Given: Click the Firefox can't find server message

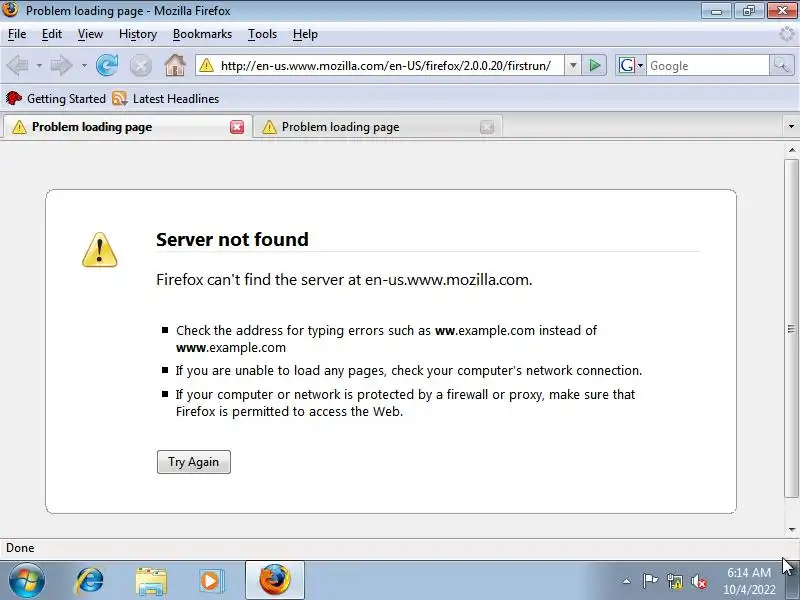Looking at the screenshot, I should (344, 280).
